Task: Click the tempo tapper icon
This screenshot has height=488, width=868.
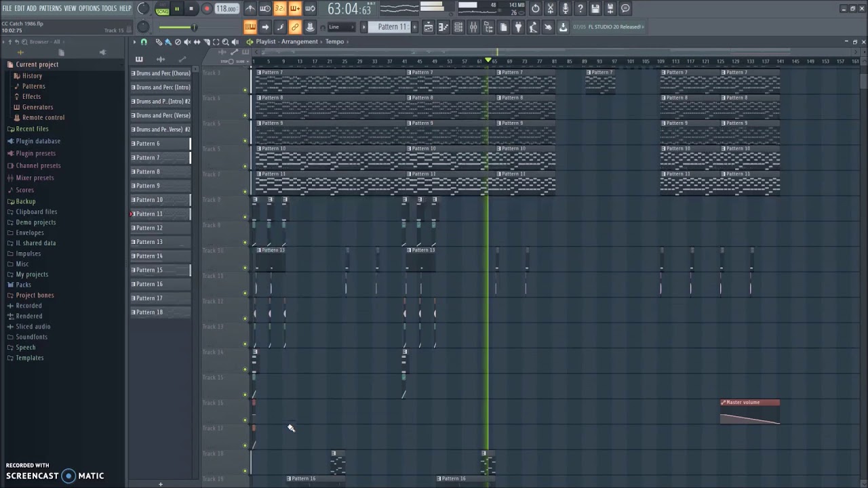Action: (533, 27)
